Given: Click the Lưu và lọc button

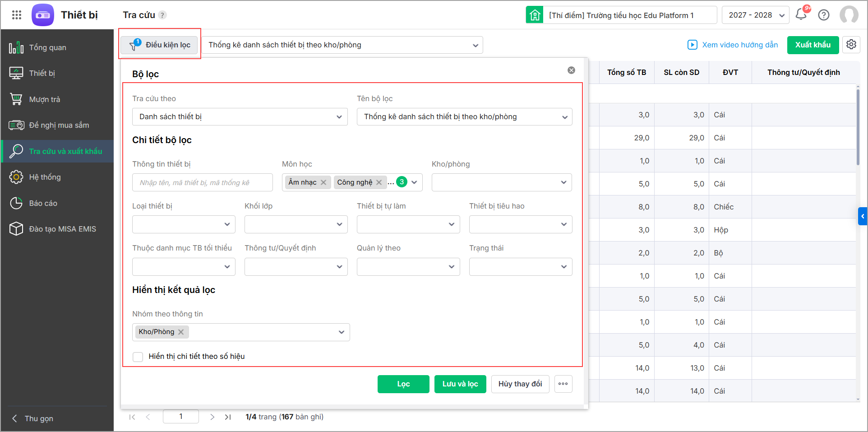Looking at the screenshot, I should pyautogui.click(x=460, y=384).
